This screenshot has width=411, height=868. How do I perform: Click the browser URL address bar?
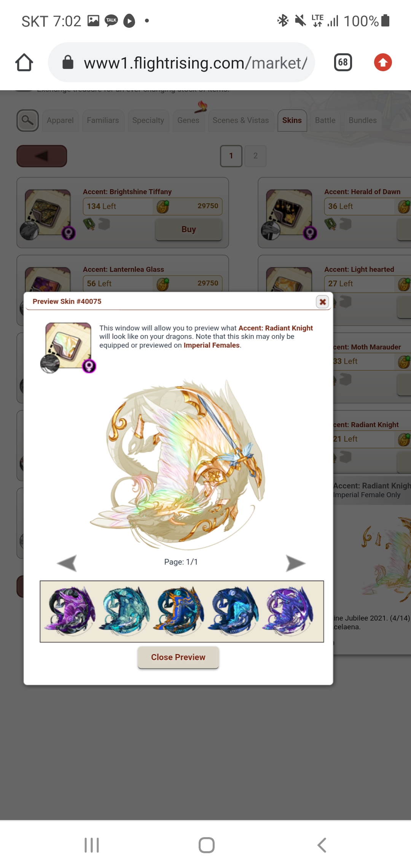(x=182, y=62)
